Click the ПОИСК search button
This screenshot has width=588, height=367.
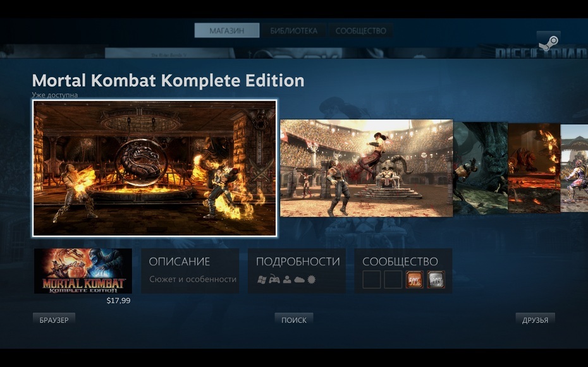click(294, 320)
